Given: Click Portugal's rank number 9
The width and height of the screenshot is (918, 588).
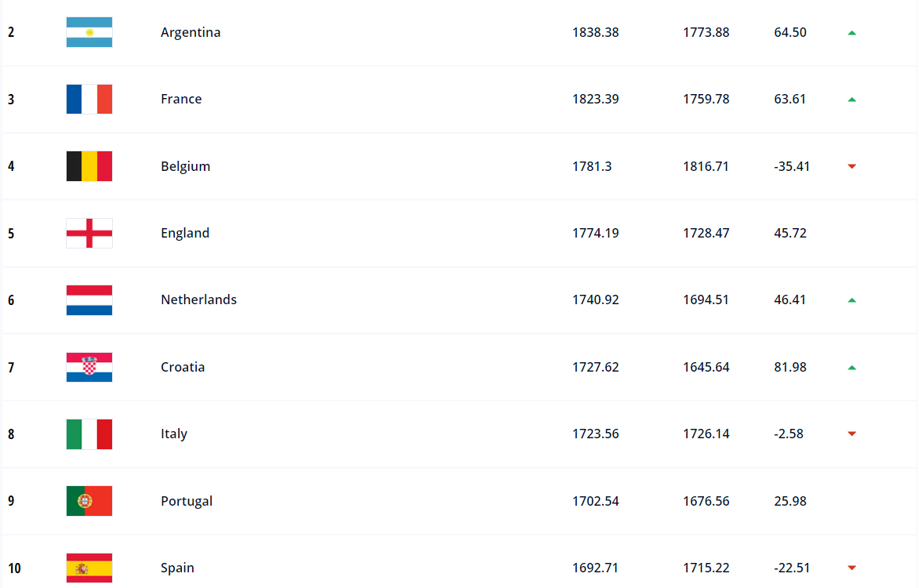Looking at the screenshot, I should click(11, 501).
